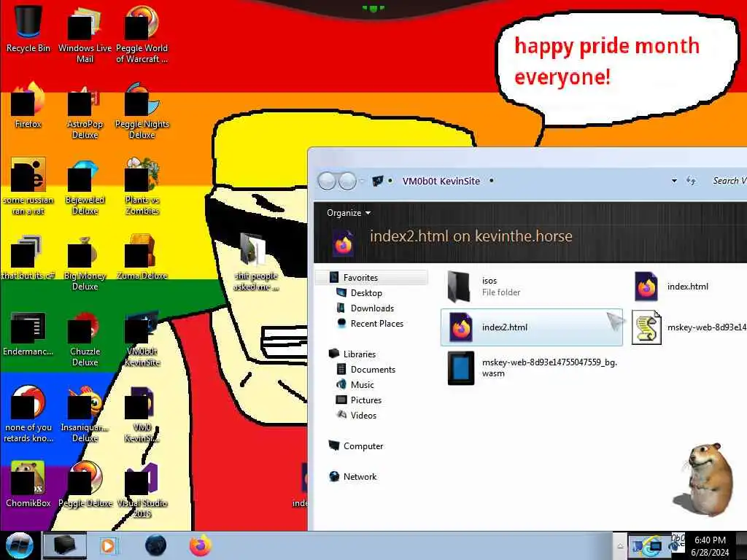Open ChomikBox desktop shortcut

point(28,484)
